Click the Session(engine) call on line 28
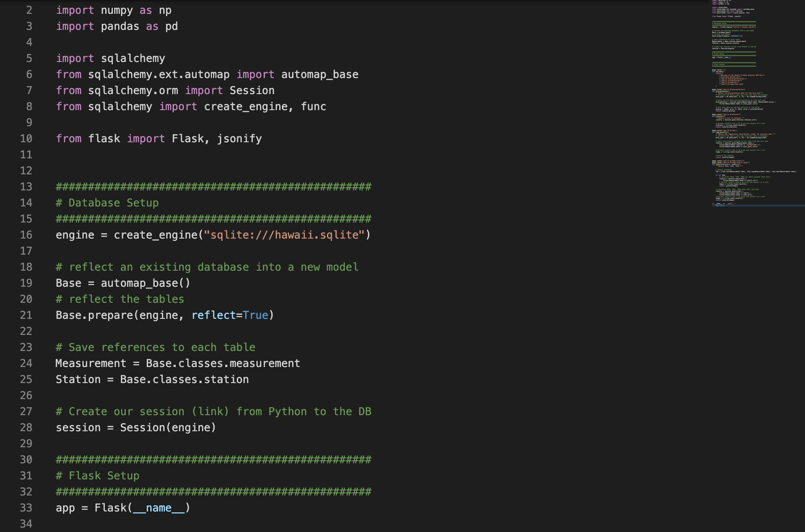Image resolution: width=805 pixels, height=532 pixels. [167, 427]
